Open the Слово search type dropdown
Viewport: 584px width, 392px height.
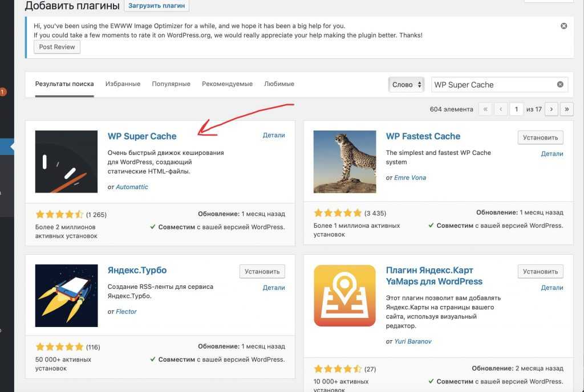(406, 84)
